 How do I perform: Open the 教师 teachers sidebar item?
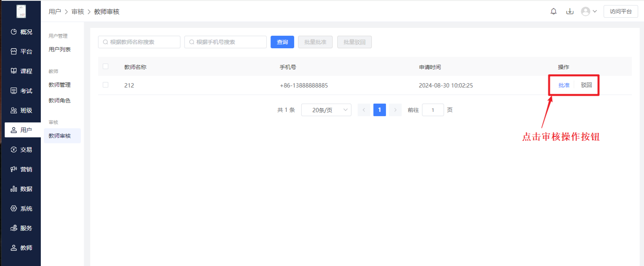pyautogui.click(x=21, y=248)
